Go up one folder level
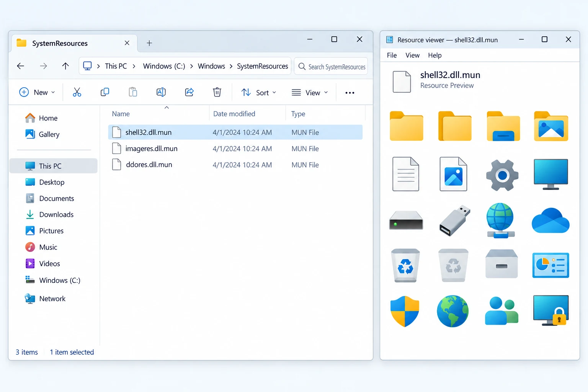588x392 pixels. coord(65,66)
